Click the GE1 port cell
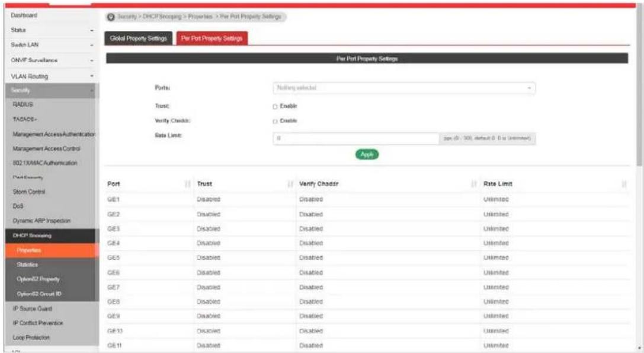This screenshot has width=644, height=353. [113, 199]
